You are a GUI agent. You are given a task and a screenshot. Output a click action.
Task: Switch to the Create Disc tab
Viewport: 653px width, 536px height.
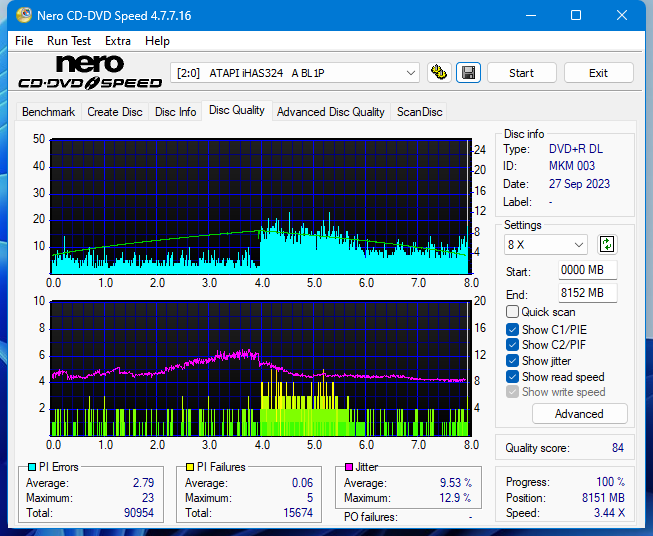coord(115,112)
